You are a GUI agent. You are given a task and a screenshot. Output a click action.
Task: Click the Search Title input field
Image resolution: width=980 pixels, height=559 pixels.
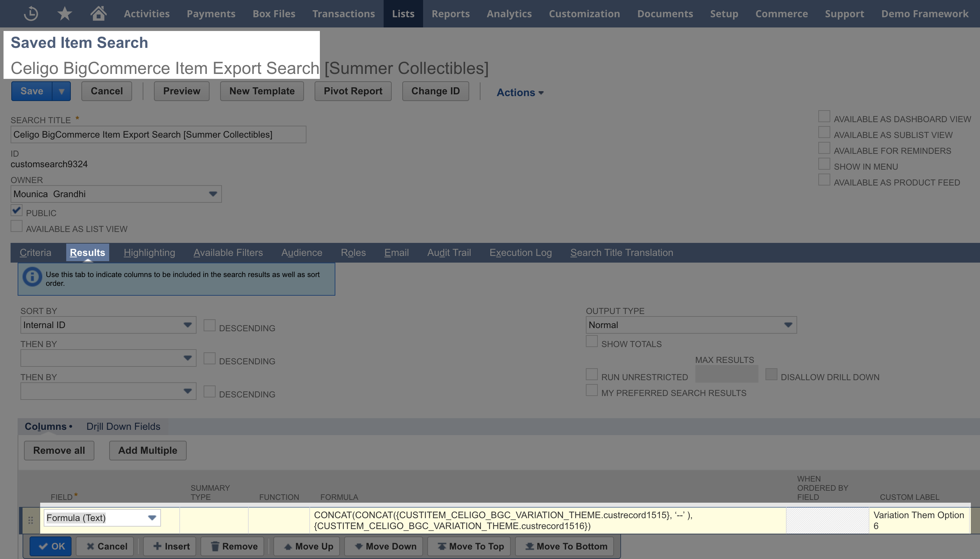coord(158,134)
